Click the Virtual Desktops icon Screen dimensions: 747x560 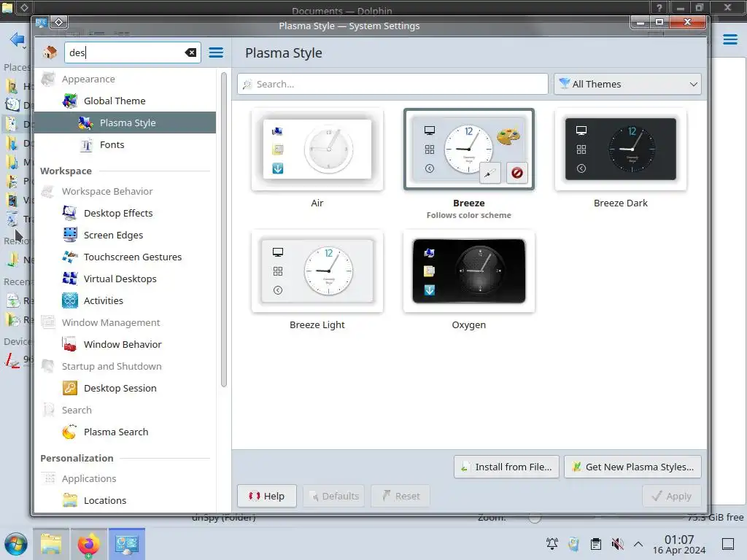[x=70, y=279]
